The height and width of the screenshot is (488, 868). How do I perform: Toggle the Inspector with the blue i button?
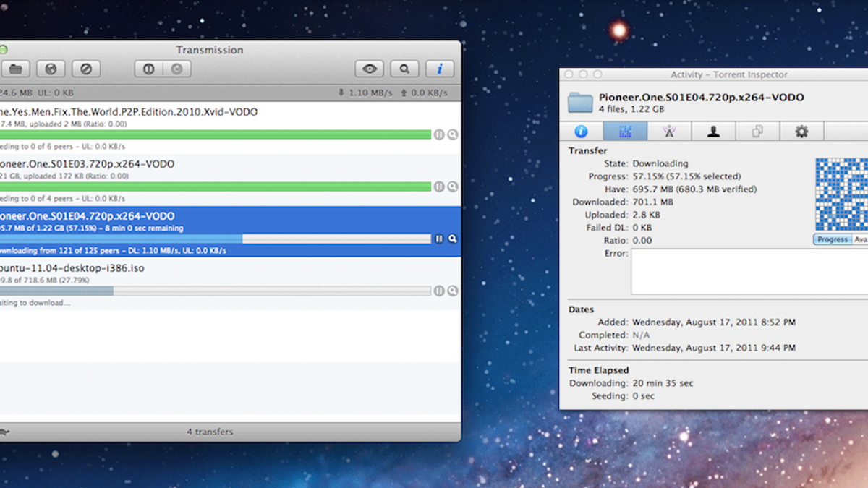coord(440,69)
